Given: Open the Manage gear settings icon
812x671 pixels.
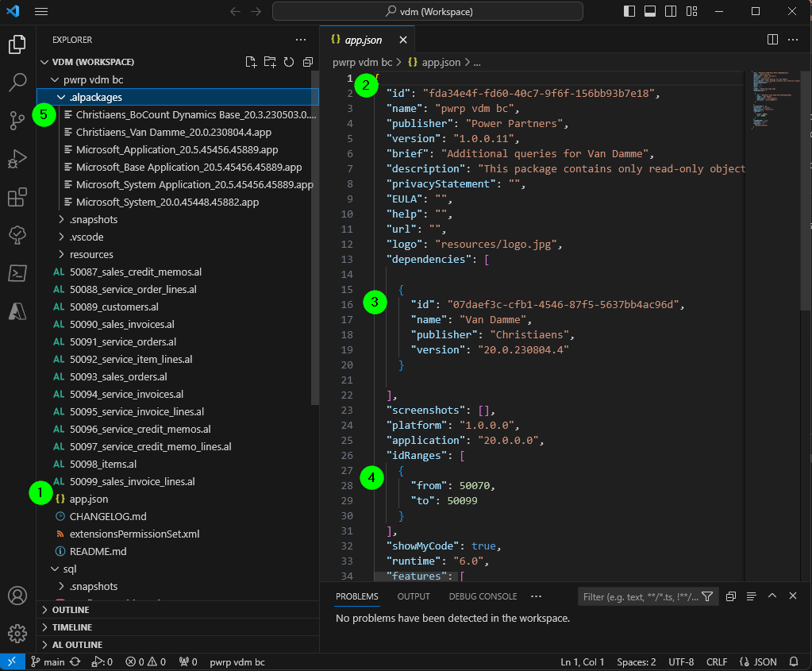Looking at the screenshot, I should point(17,633).
